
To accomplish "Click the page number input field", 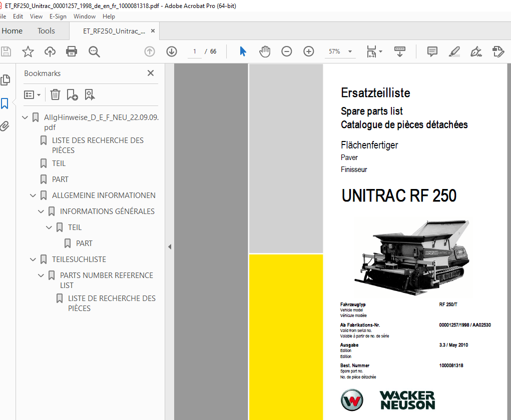I will [194, 51].
